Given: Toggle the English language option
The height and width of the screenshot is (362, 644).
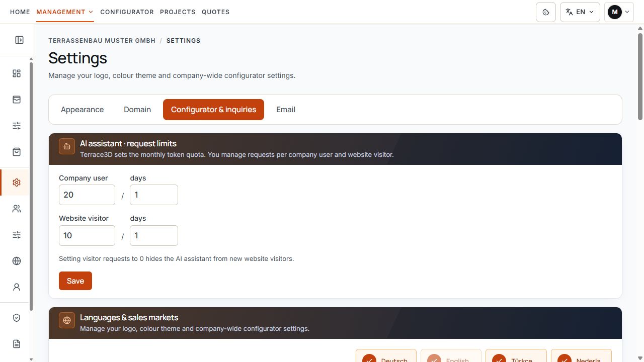Looking at the screenshot, I should (451, 355).
